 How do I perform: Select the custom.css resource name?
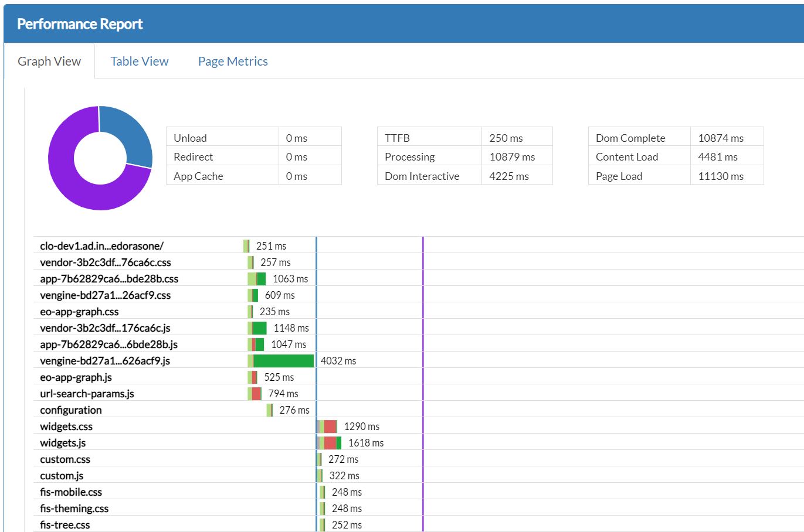pyautogui.click(x=65, y=459)
